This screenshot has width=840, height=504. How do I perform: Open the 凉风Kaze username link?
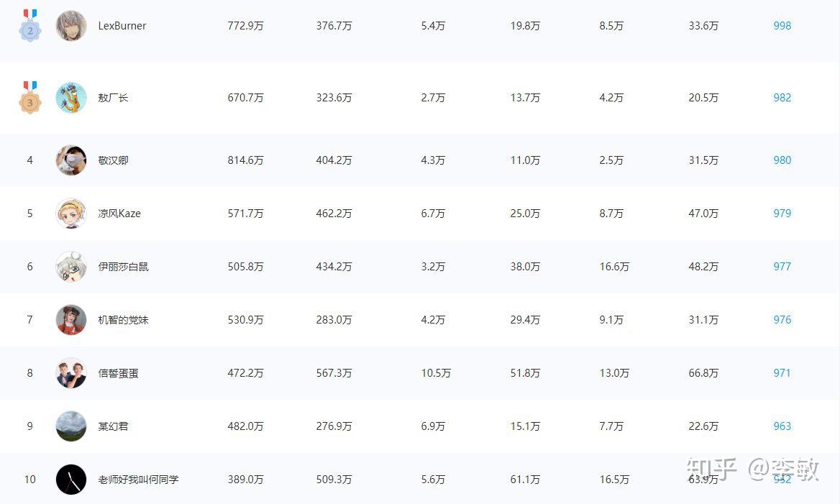pyautogui.click(x=119, y=214)
